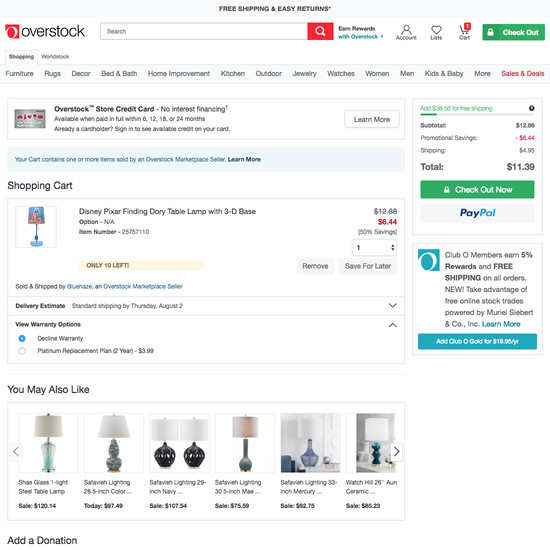Open Lists heart icon
The width and height of the screenshot is (550, 550).
click(x=436, y=32)
